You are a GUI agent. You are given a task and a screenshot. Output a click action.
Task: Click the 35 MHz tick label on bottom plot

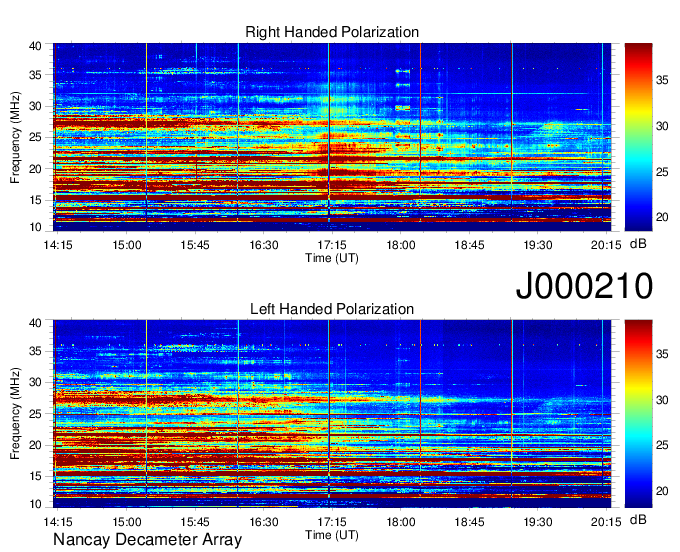(x=35, y=351)
